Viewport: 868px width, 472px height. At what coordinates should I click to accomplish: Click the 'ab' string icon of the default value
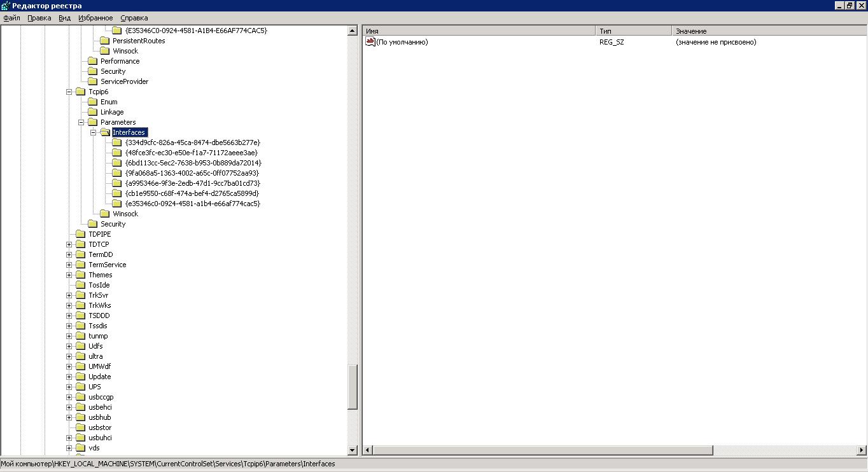[x=370, y=42]
